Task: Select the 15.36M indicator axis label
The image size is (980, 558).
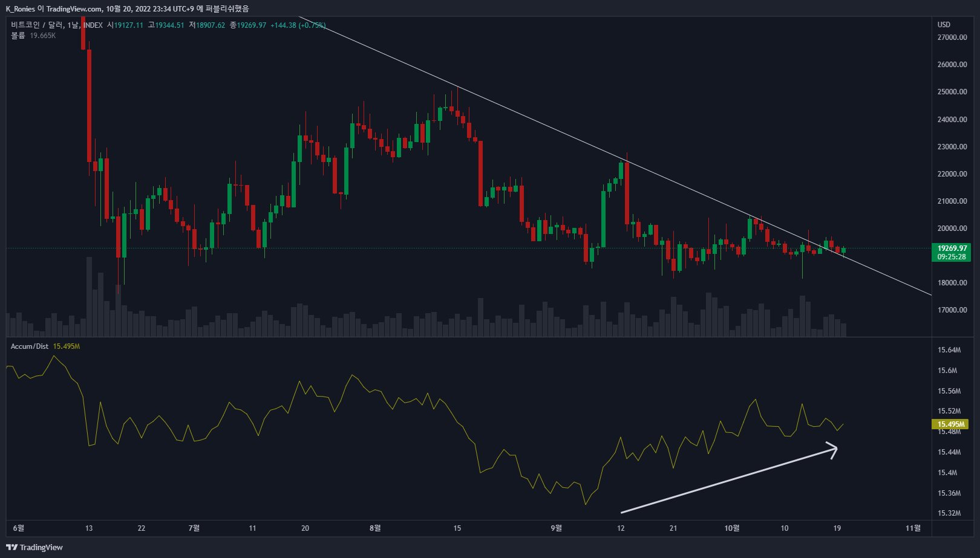Action: pyautogui.click(x=949, y=493)
